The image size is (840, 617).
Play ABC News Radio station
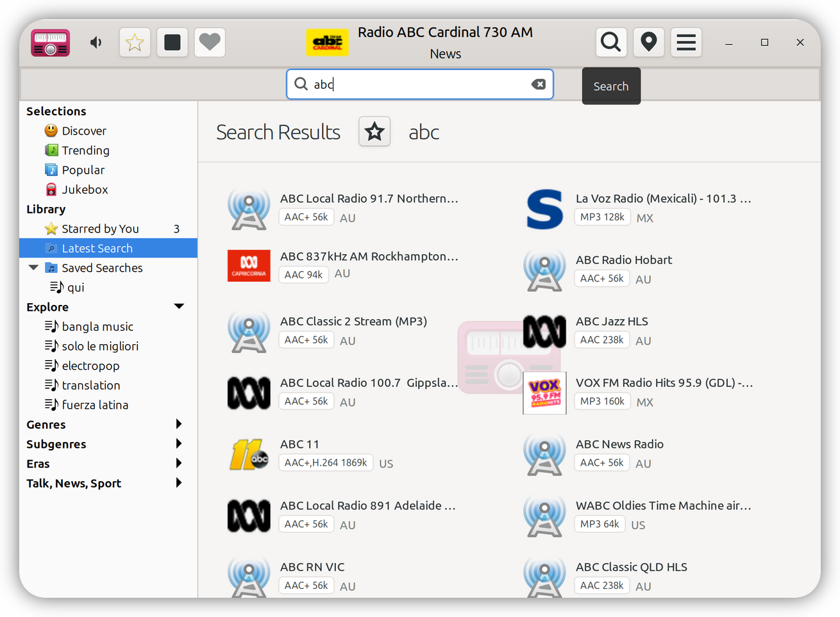[619, 444]
